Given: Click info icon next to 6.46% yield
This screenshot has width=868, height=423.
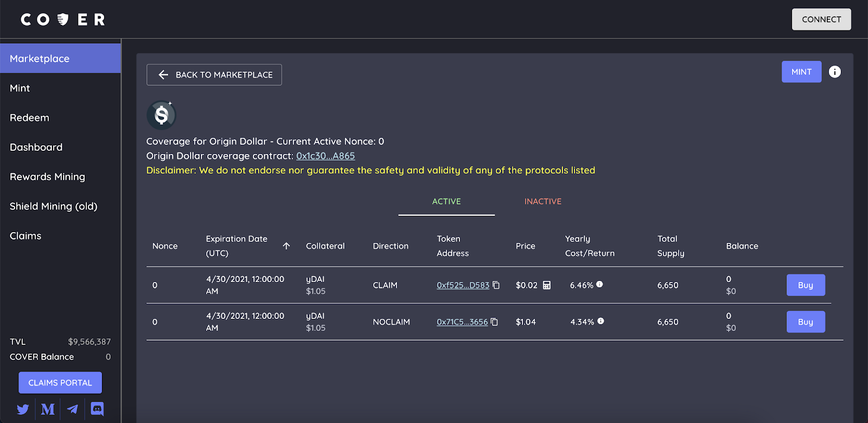Looking at the screenshot, I should tap(599, 284).
